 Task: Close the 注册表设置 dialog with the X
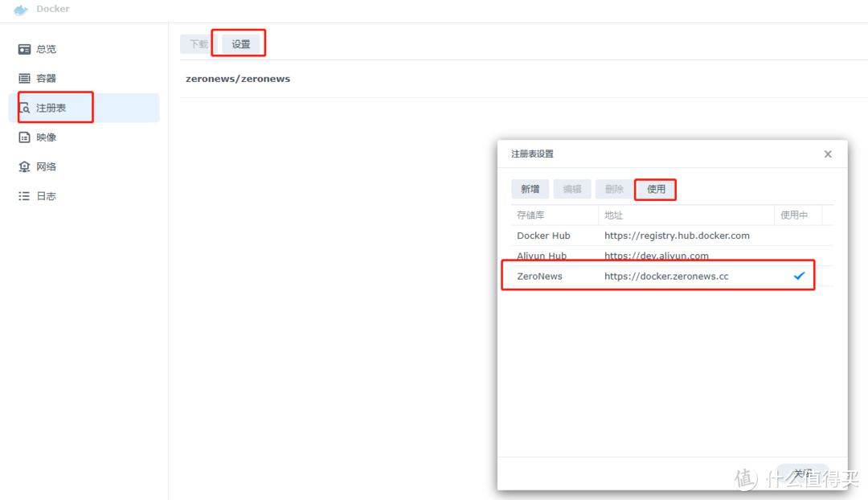827,154
